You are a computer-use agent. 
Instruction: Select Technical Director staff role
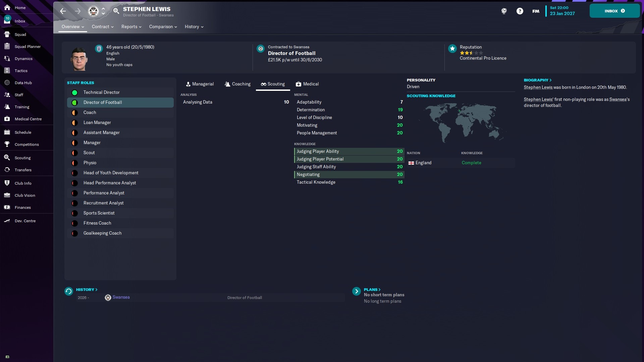pos(120,92)
